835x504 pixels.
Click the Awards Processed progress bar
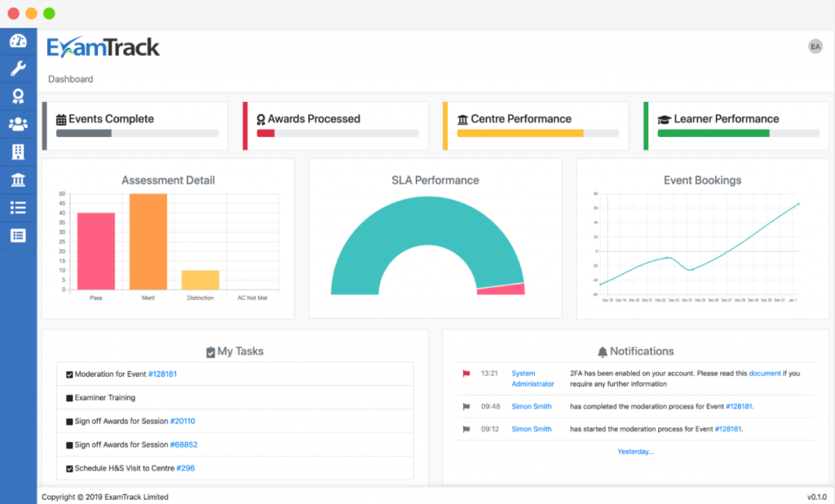pyautogui.click(x=338, y=133)
